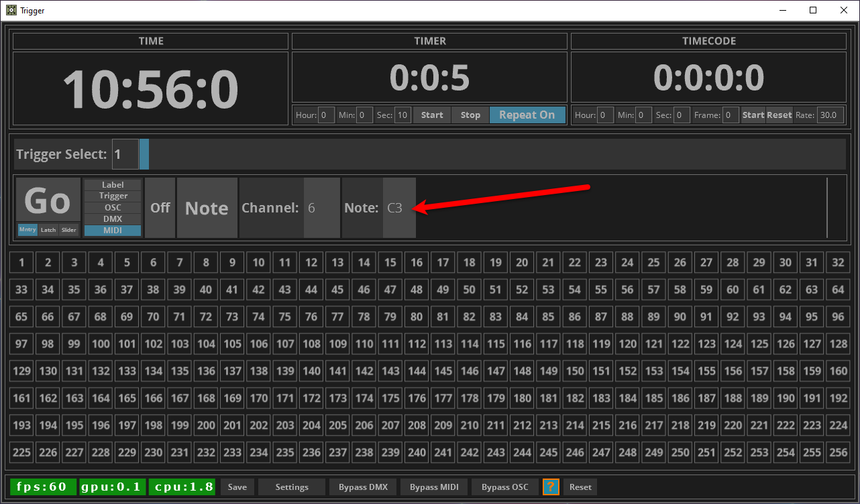Image resolution: width=860 pixels, height=504 pixels.
Task: Click the MIDI Channel input field
Action: click(321, 208)
